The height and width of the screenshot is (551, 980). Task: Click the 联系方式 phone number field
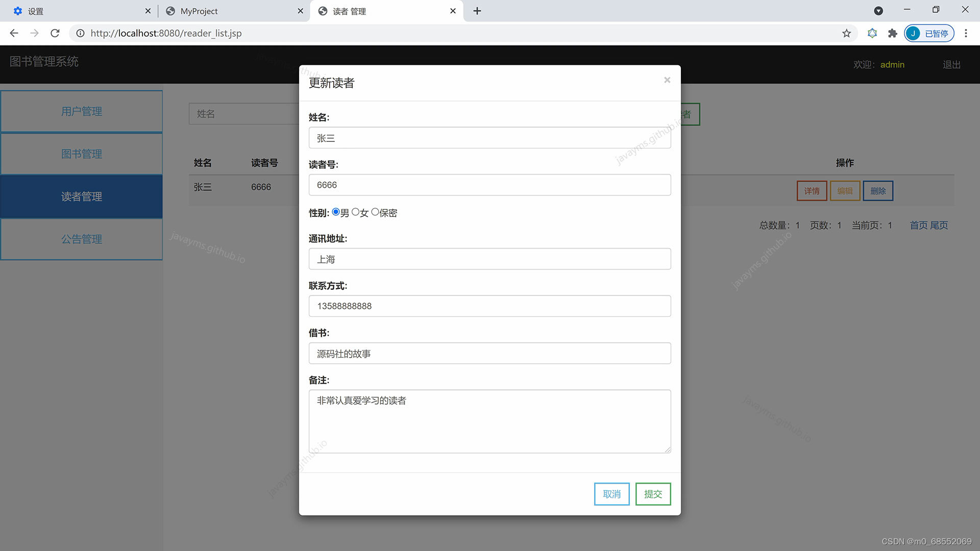[489, 306]
